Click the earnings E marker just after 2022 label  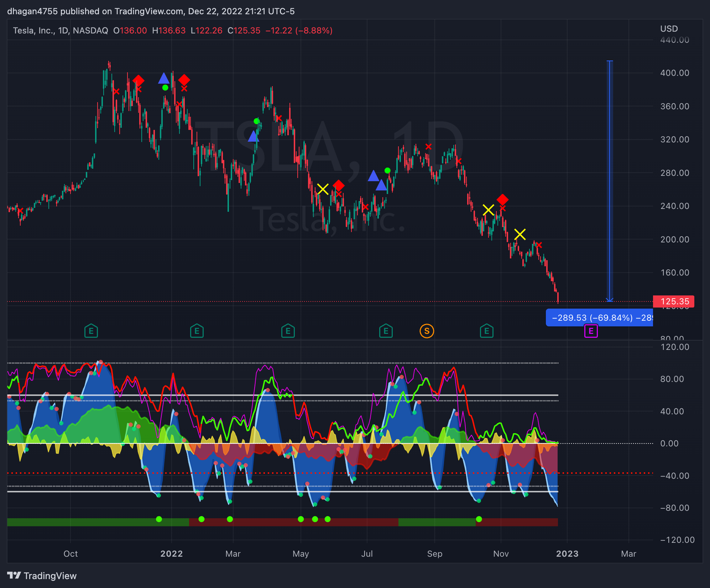[x=197, y=331]
